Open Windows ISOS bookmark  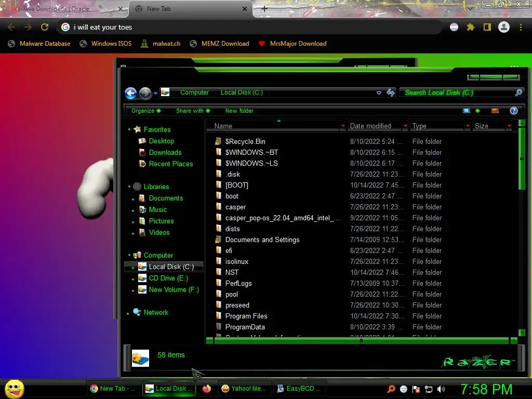click(105, 44)
